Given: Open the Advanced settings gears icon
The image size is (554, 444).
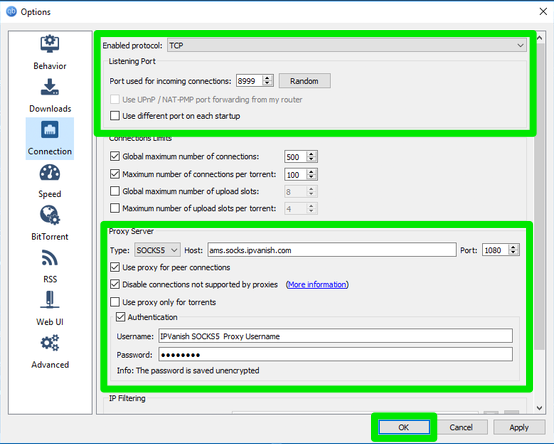Looking at the screenshot, I should click(x=49, y=343).
